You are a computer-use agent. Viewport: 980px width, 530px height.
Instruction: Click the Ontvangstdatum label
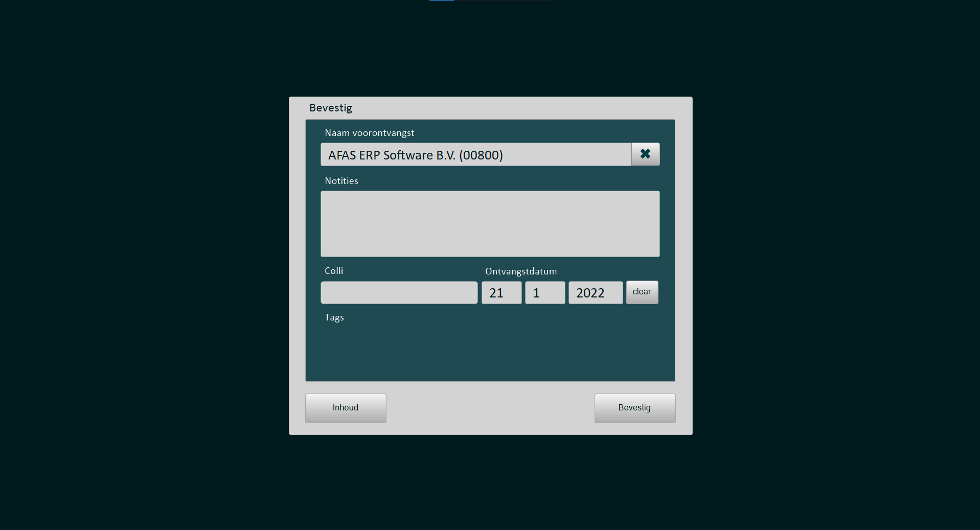point(521,271)
